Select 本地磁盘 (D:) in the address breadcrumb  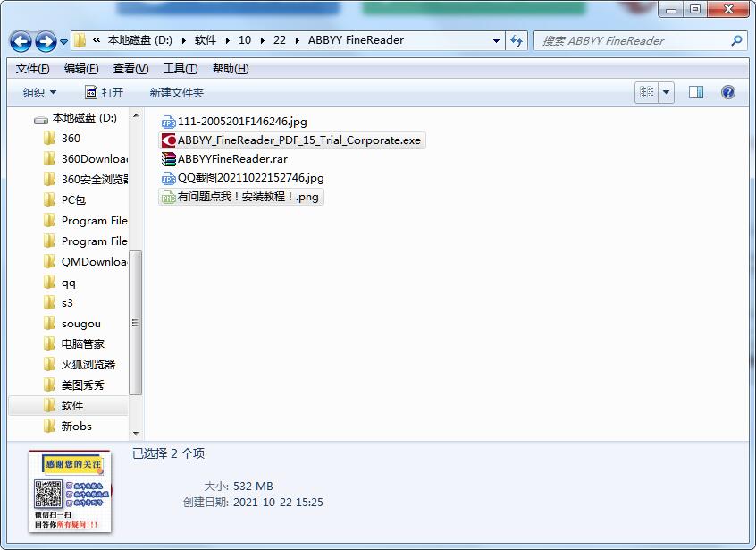click(139, 40)
